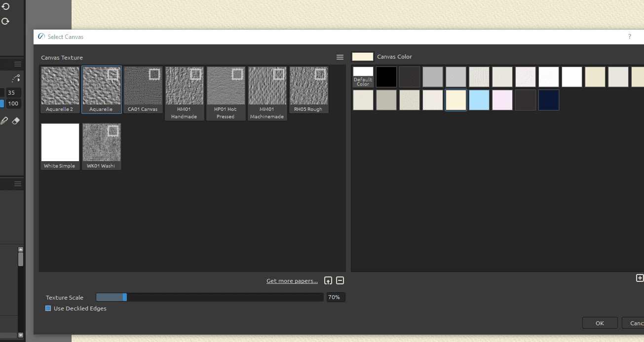Choose the charcoal swatch beside navy
This screenshot has height=342, width=644.
pos(526,100)
